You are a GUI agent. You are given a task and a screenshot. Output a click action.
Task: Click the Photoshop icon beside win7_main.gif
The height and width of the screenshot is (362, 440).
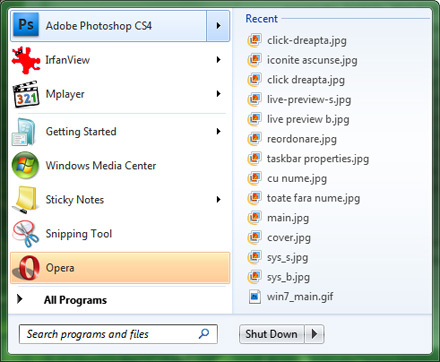coord(255,296)
